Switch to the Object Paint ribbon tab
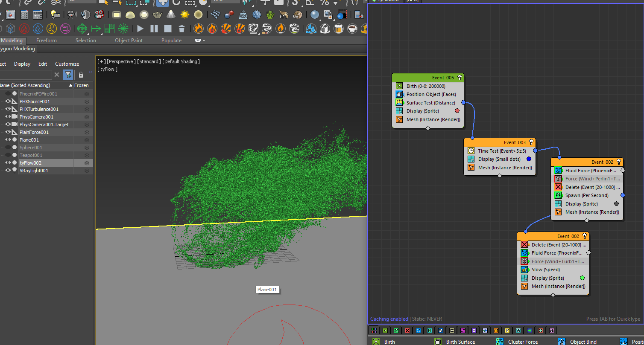The image size is (644, 345). 129,41
